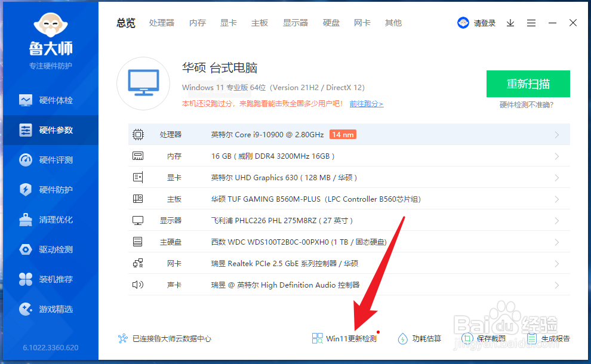Select 硬件参数 sidebar item

[x=51, y=130]
